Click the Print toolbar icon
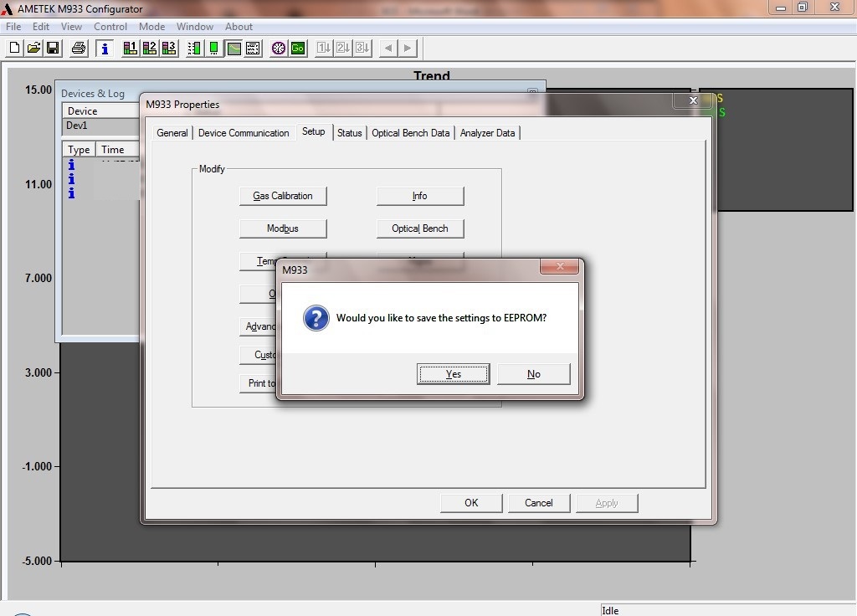 click(x=77, y=48)
